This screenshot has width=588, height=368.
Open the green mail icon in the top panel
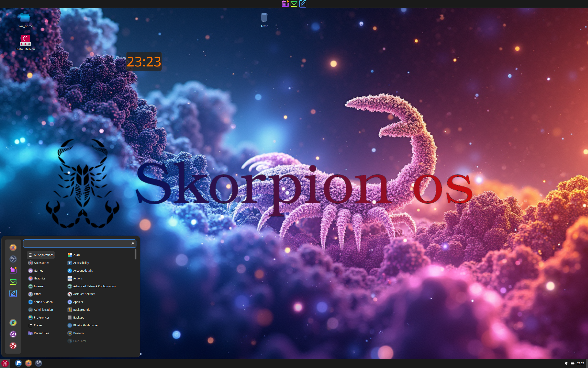coord(294,4)
